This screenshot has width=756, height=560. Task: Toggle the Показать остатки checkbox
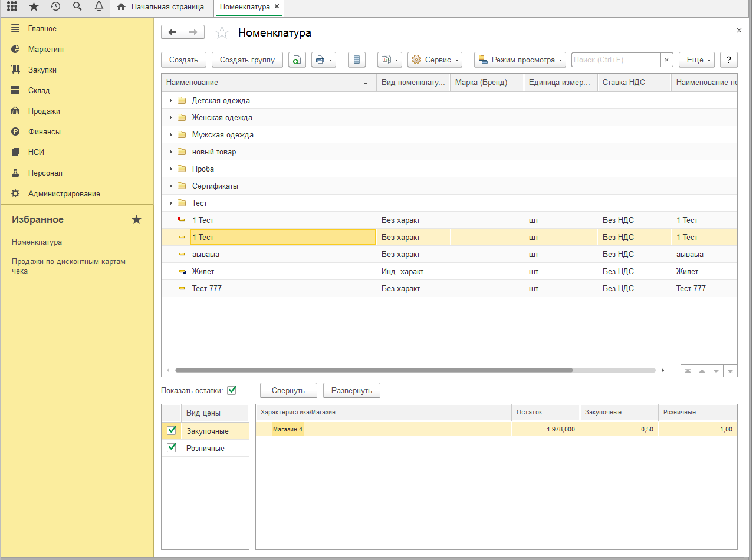pyautogui.click(x=232, y=390)
